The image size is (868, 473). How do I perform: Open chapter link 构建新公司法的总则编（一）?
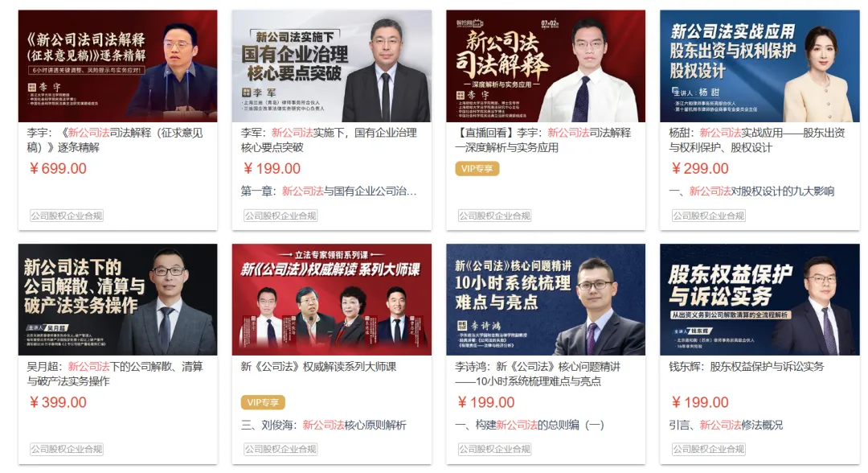coord(530,425)
